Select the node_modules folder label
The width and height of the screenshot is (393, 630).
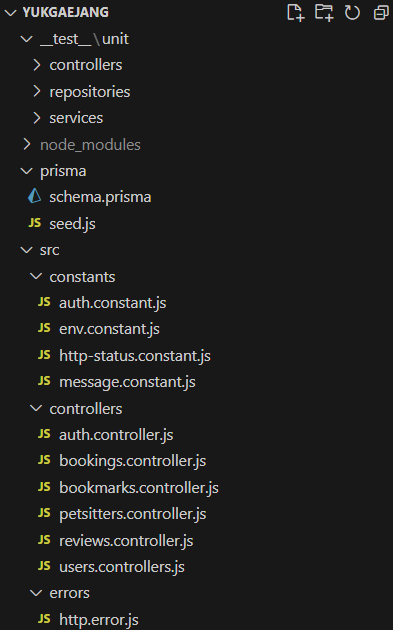tap(90, 145)
